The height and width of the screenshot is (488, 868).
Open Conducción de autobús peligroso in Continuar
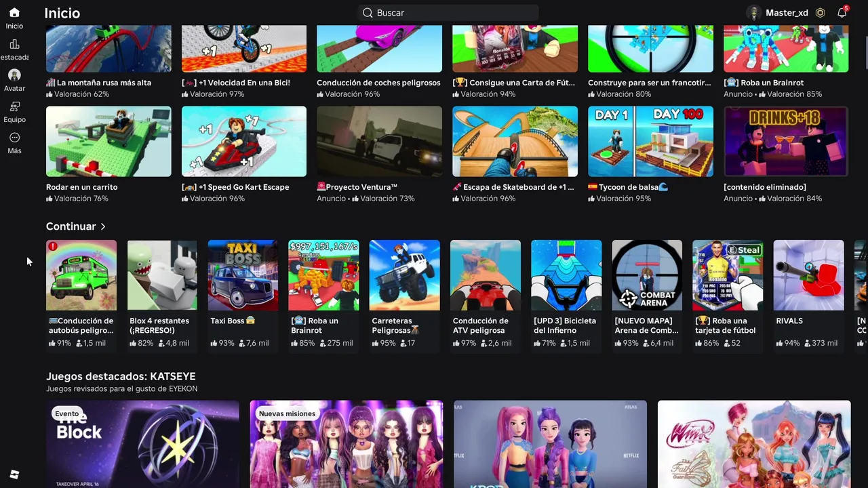81,295
